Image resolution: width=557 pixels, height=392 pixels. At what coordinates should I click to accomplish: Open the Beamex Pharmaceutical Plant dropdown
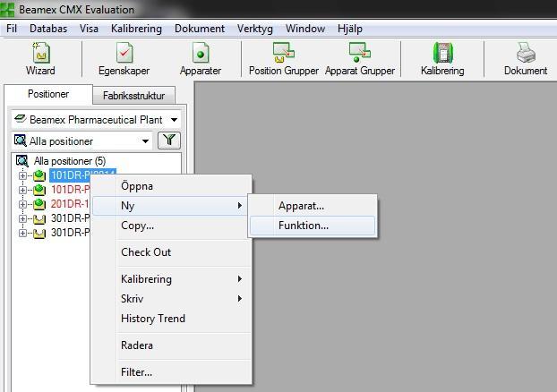click(174, 120)
